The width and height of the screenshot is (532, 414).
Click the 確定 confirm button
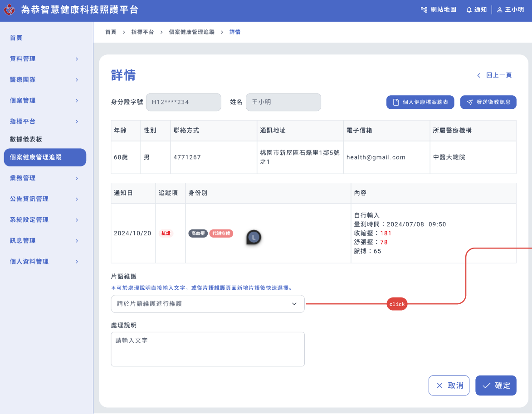[x=496, y=385]
